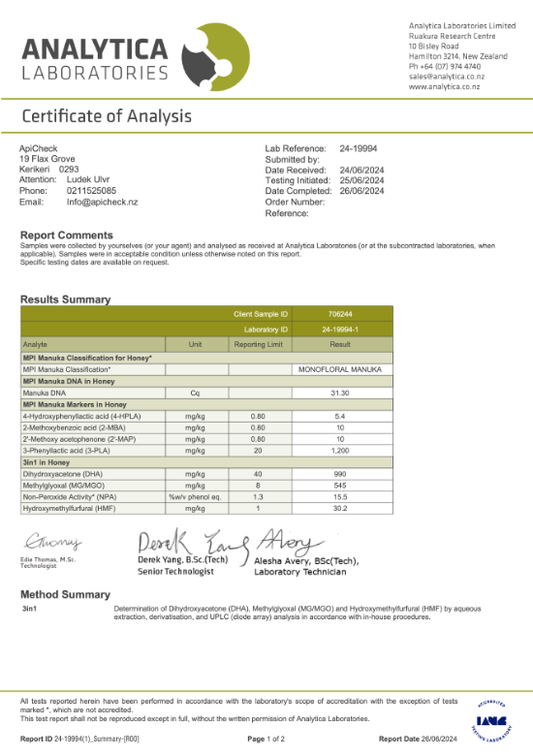Click the 2-Methoxybenzoic acid (2-MBA) analyte
The image size is (533, 756).
coord(75,427)
